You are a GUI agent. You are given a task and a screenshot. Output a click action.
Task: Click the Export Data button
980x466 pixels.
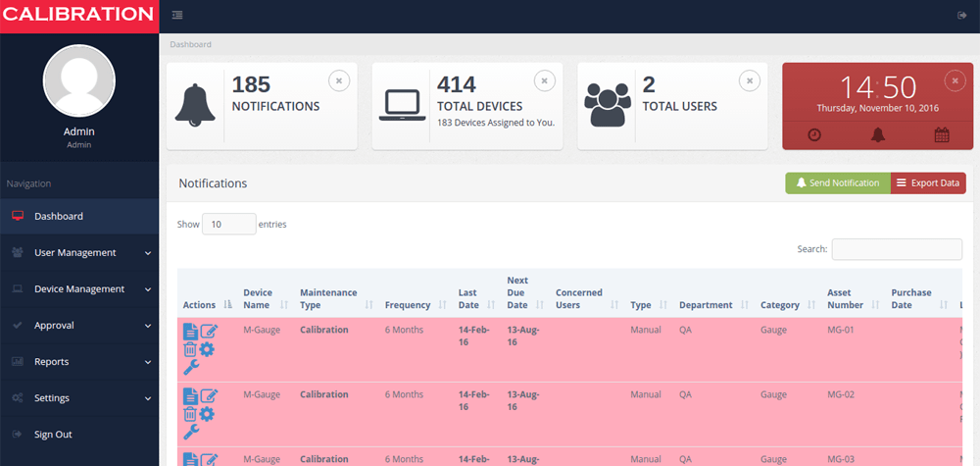pyautogui.click(x=928, y=183)
